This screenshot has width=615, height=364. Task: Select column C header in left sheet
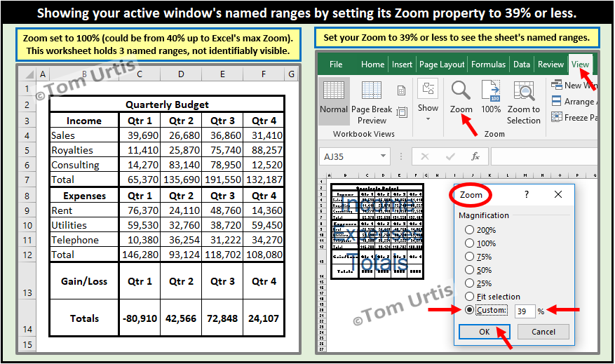pos(140,74)
